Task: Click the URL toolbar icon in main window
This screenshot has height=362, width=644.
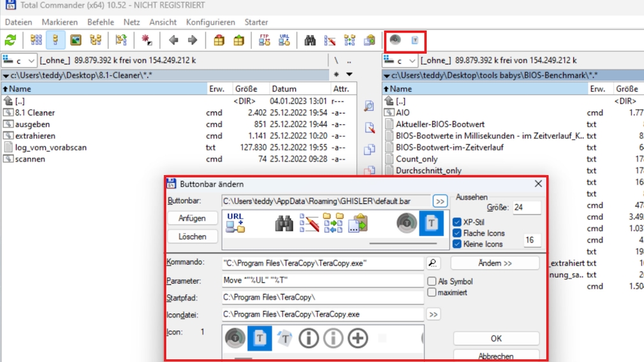Action: click(x=284, y=40)
